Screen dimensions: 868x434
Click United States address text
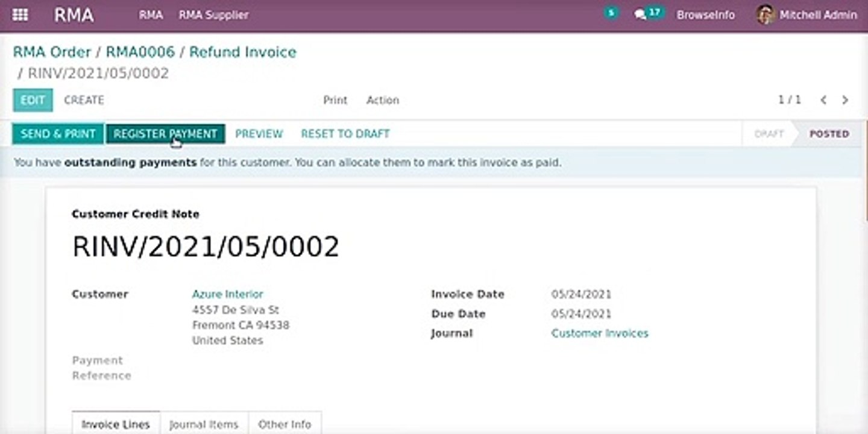[x=227, y=341]
